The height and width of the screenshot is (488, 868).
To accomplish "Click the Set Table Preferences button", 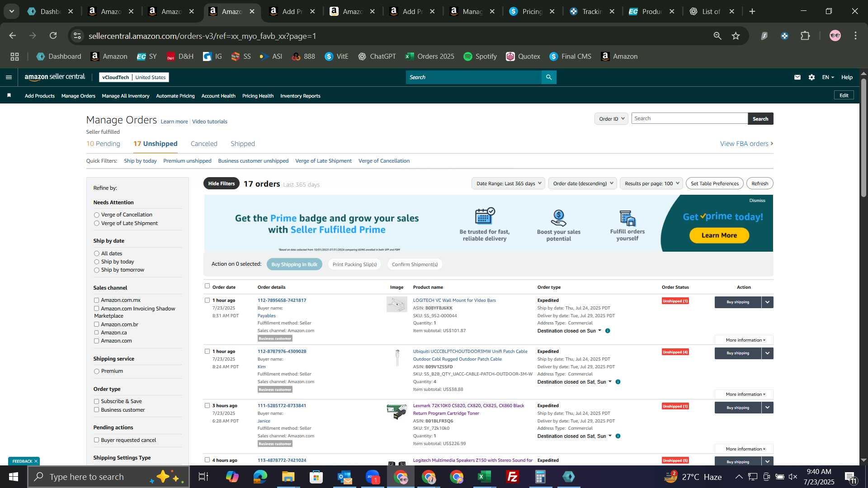I will (x=715, y=183).
